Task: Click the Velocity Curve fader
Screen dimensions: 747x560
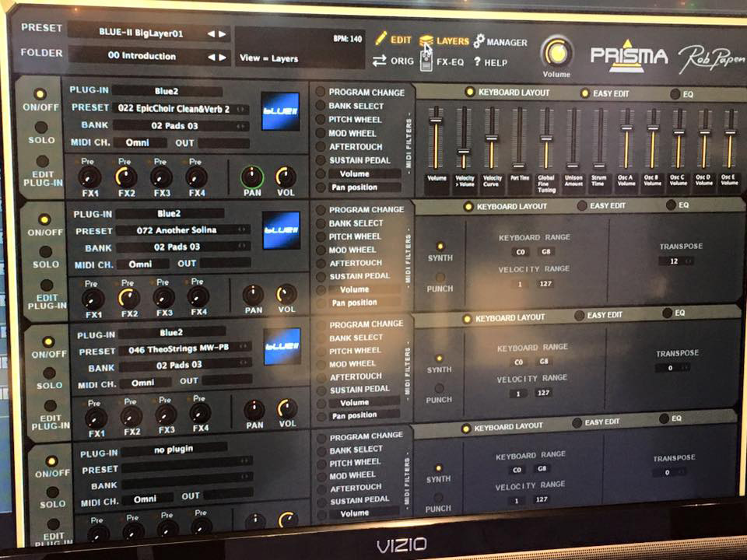Action: (492, 138)
